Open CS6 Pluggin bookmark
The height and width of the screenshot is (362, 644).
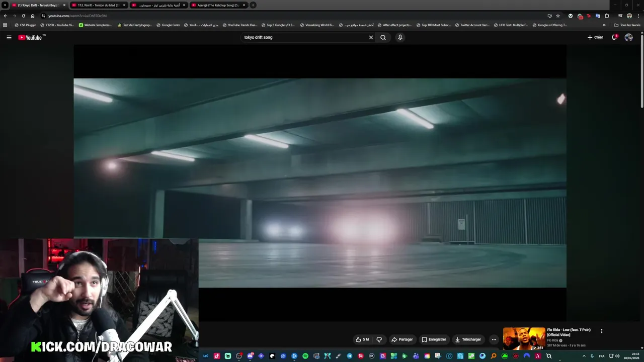click(26, 25)
